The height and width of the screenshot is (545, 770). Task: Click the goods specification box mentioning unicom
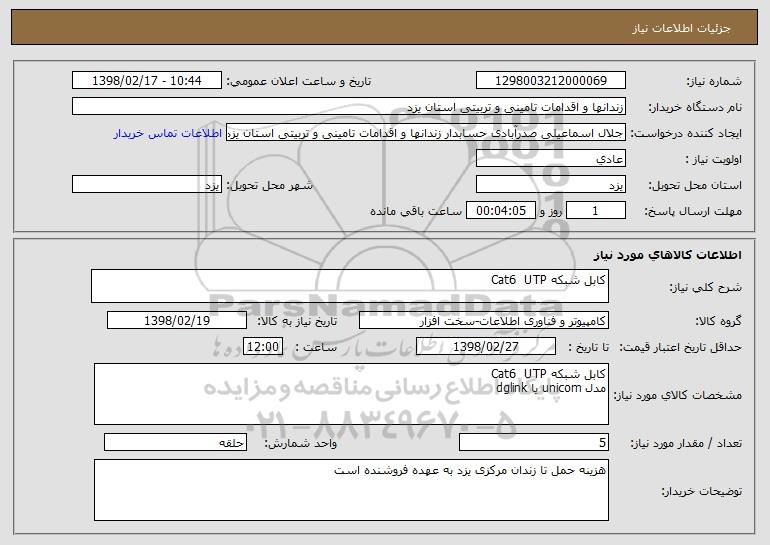coord(351,394)
